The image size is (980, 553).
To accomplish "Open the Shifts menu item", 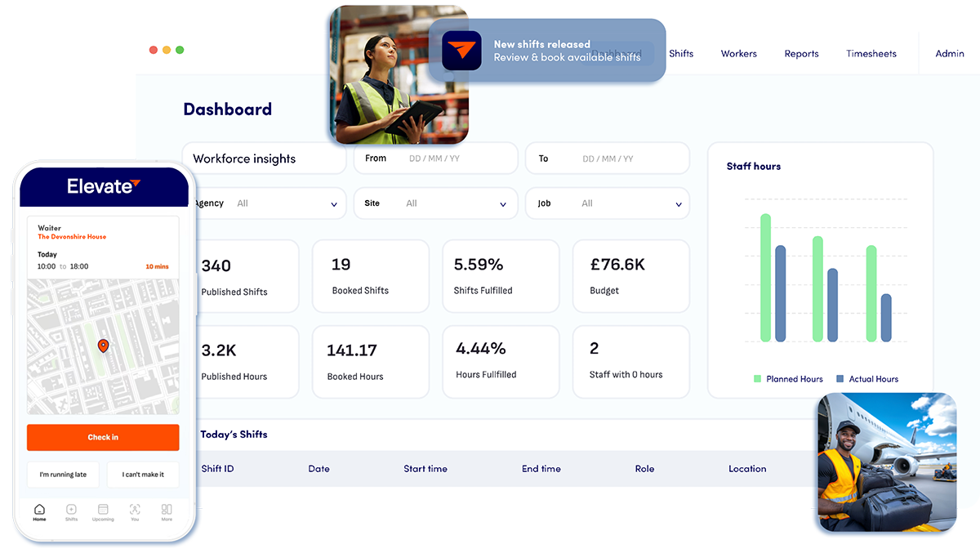I will (681, 54).
